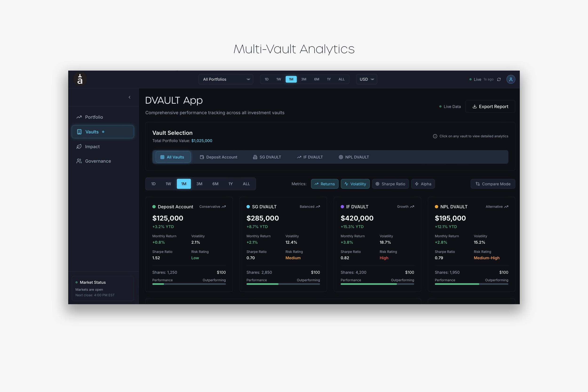Open the USD currency dropdown
Image resolution: width=588 pixels, height=392 pixels.
coord(366,79)
